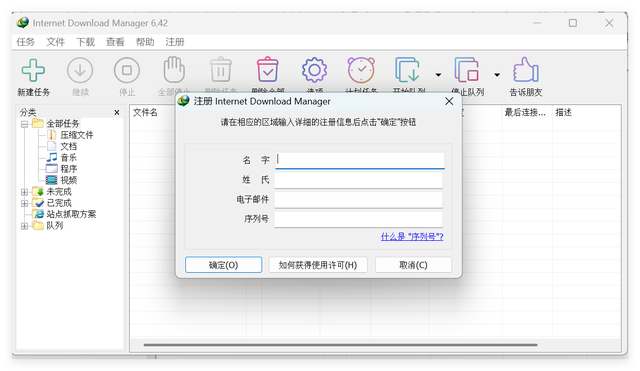Screen dimensions: 640x371
Task: Open the Start Queue dropdown arrow
Action: click(438, 75)
